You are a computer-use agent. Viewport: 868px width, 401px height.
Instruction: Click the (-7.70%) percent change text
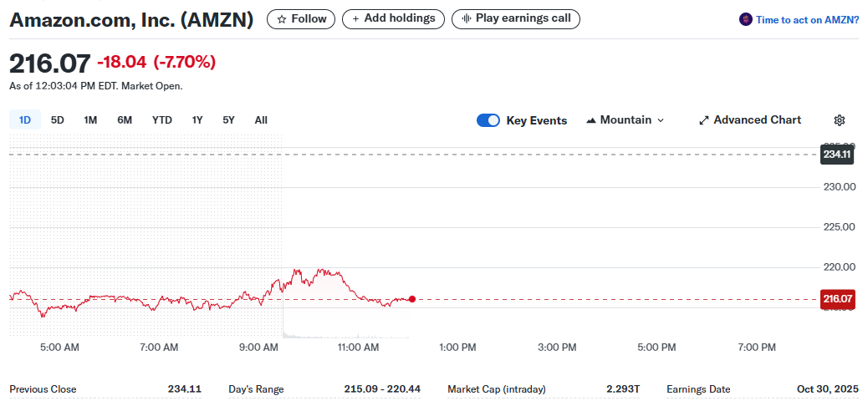pyautogui.click(x=184, y=63)
